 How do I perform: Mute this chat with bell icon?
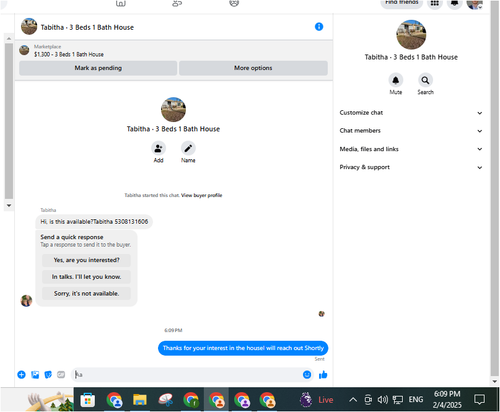(396, 80)
